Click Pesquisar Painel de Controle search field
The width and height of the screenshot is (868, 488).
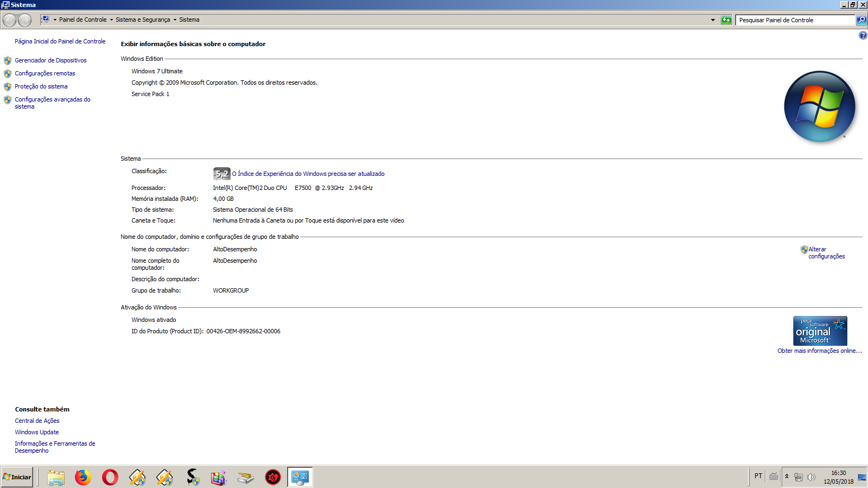[795, 20]
